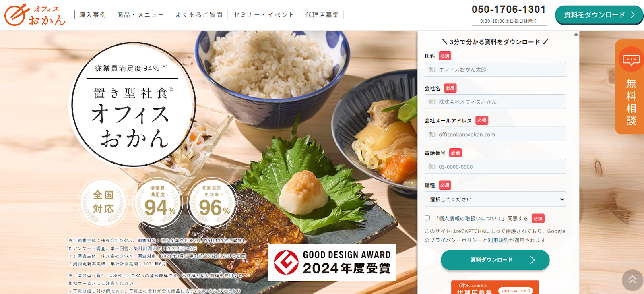Go to よくあるご質問 page
Viewport: 644px width, 294px height.
(199, 15)
